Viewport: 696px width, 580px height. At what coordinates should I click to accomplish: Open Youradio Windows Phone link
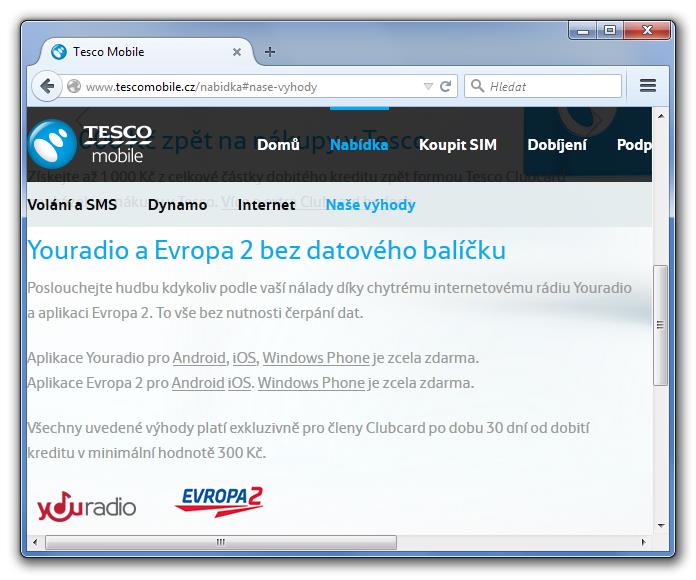[316, 358]
